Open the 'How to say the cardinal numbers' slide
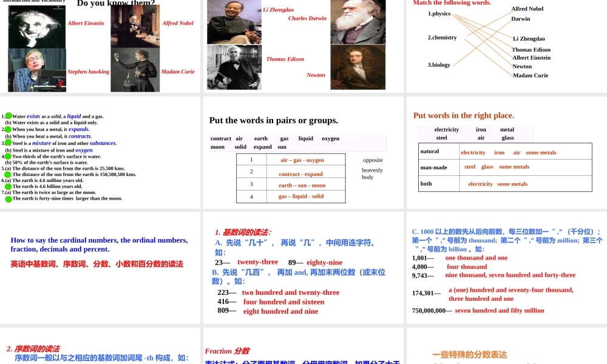The image size is (607, 364). (100, 268)
